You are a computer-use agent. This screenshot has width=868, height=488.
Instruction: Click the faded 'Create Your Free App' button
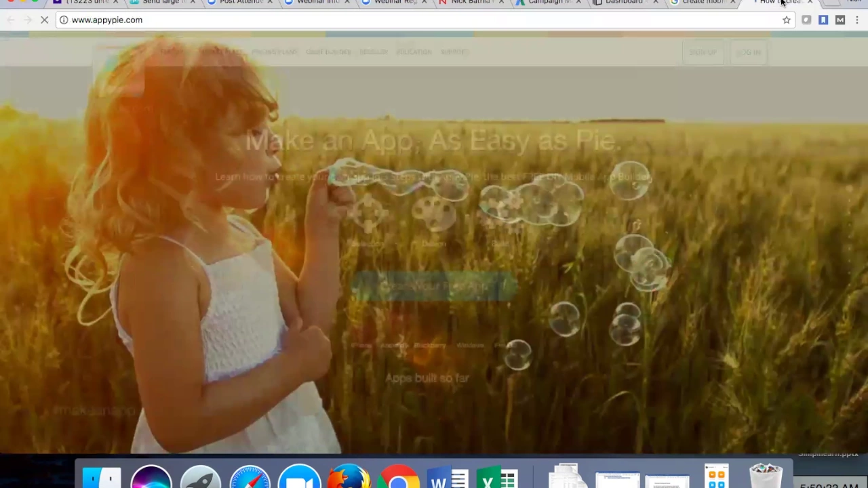(x=434, y=286)
